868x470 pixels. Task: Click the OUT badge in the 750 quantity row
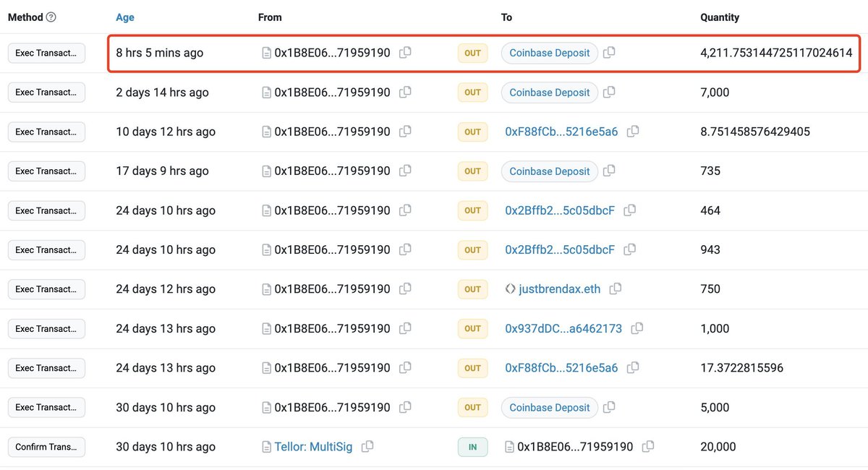[x=472, y=289]
